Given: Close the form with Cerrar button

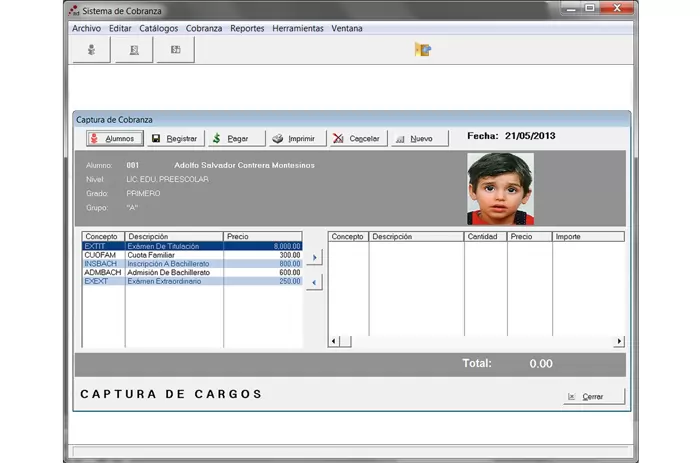Looking at the screenshot, I should [594, 397].
